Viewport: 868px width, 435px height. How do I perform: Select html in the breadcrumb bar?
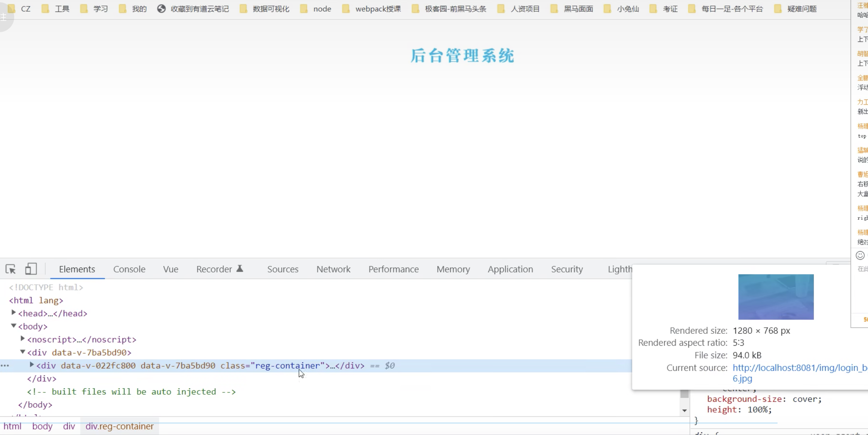coord(12,426)
